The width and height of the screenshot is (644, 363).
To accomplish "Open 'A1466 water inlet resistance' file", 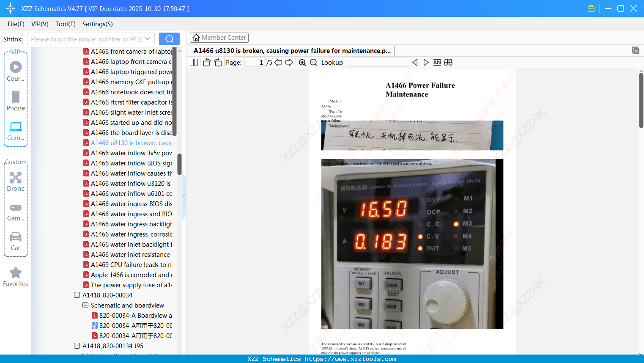I will (127, 254).
